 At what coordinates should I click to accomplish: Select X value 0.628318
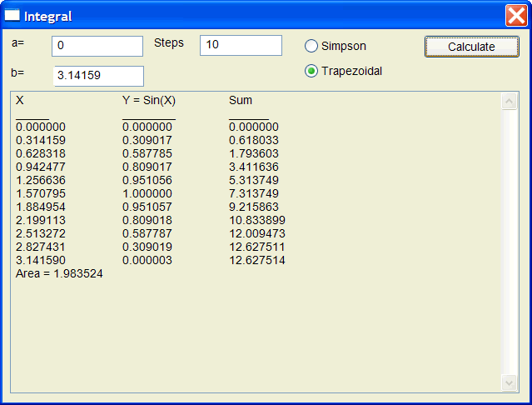[x=41, y=153]
